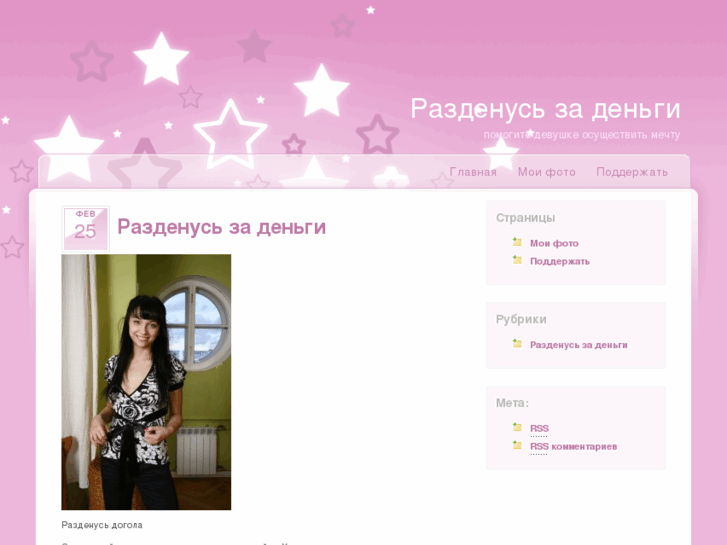
Task: Go to Мои фото in top navigation
Action: [x=547, y=172]
